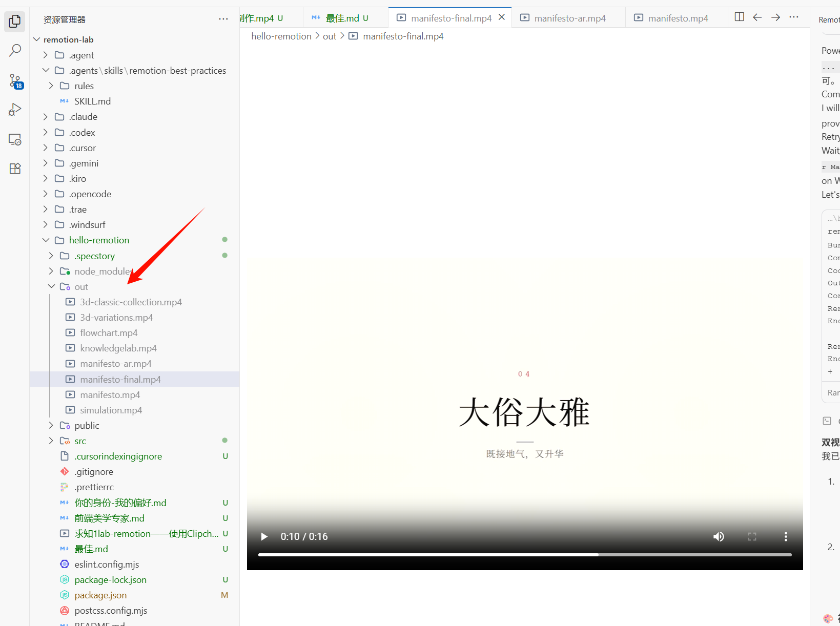Switch to the manifesto-ar.mp4 tab
Screen dimensions: 840x626
tap(569, 17)
